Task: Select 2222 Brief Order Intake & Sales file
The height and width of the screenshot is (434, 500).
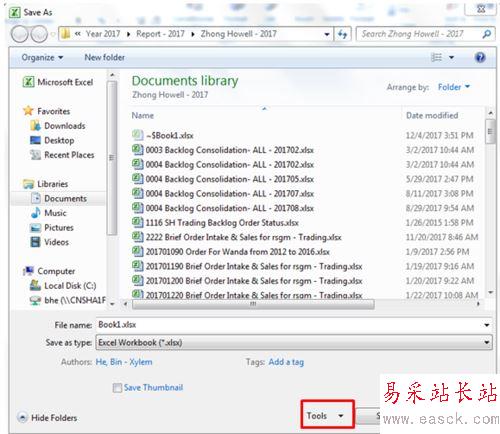Action: pos(237,237)
